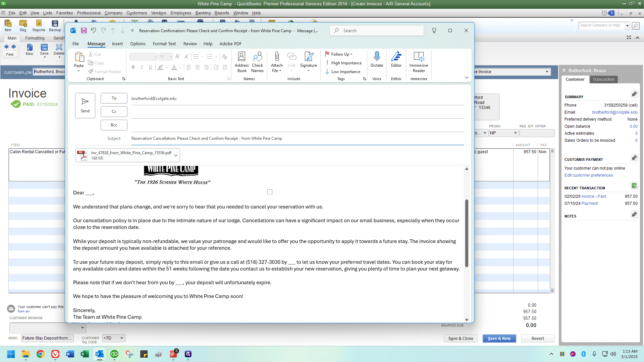The image size is (644, 362).
Task: Start Dictate voice input
Action: pyautogui.click(x=377, y=60)
